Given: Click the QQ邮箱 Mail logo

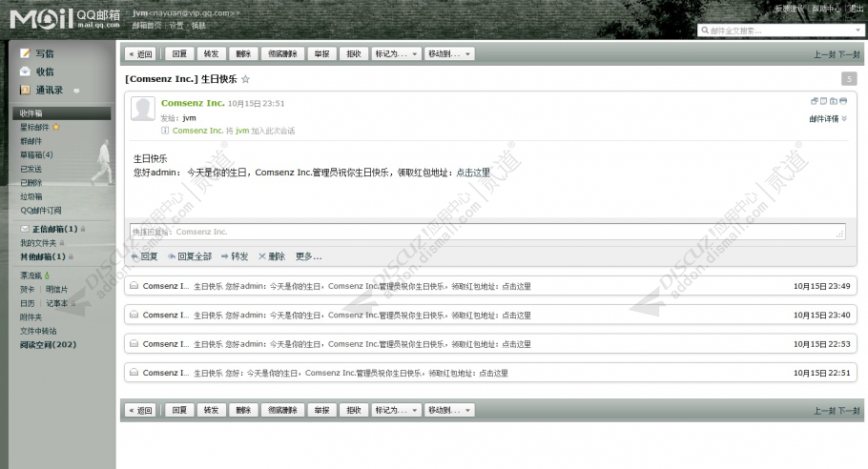Looking at the screenshot, I should coord(65,19).
